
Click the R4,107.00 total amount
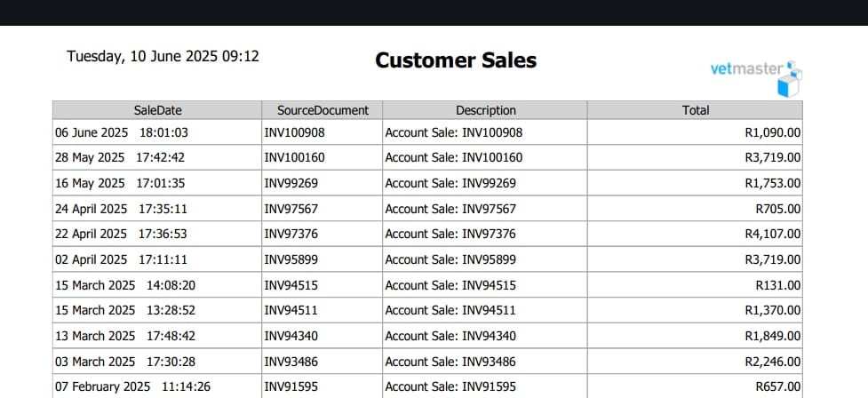click(x=773, y=235)
